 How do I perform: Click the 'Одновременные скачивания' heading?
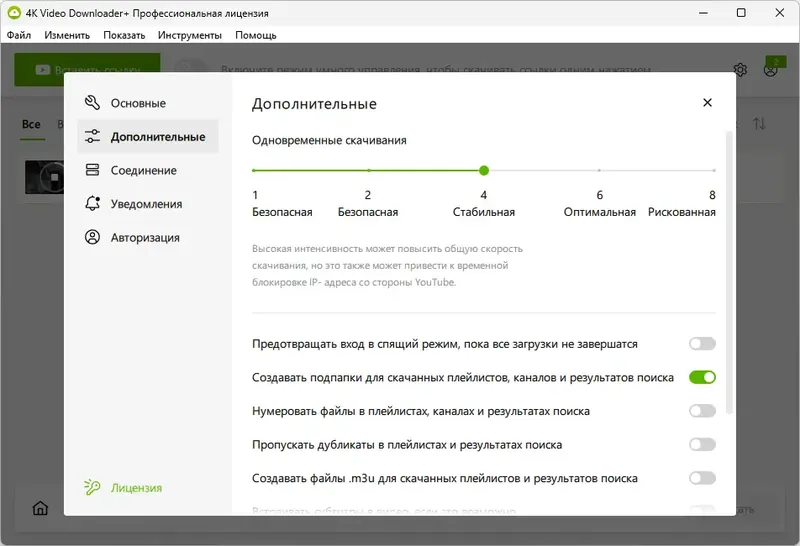point(329,140)
